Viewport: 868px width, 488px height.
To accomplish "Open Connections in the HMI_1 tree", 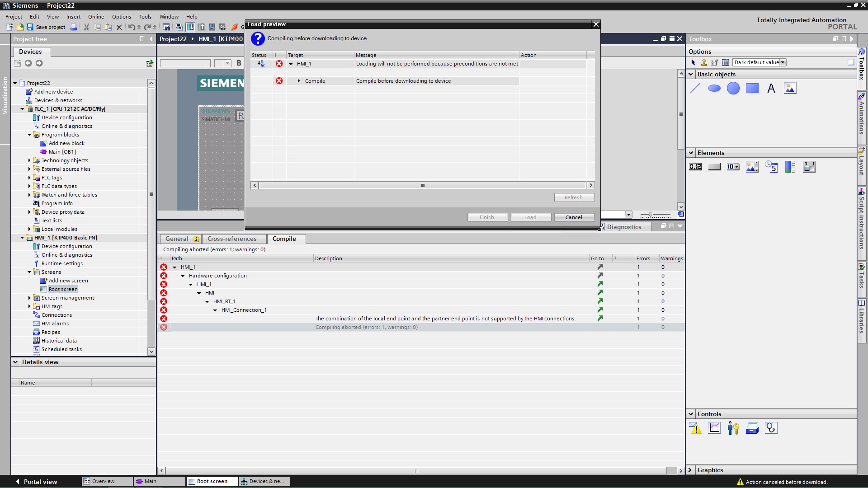I will (x=57, y=315).
